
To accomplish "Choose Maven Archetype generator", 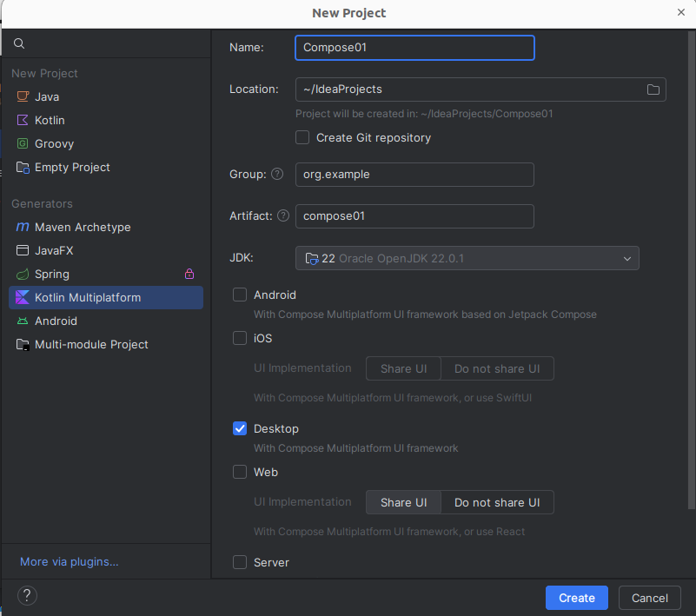I will pos(106,228).
